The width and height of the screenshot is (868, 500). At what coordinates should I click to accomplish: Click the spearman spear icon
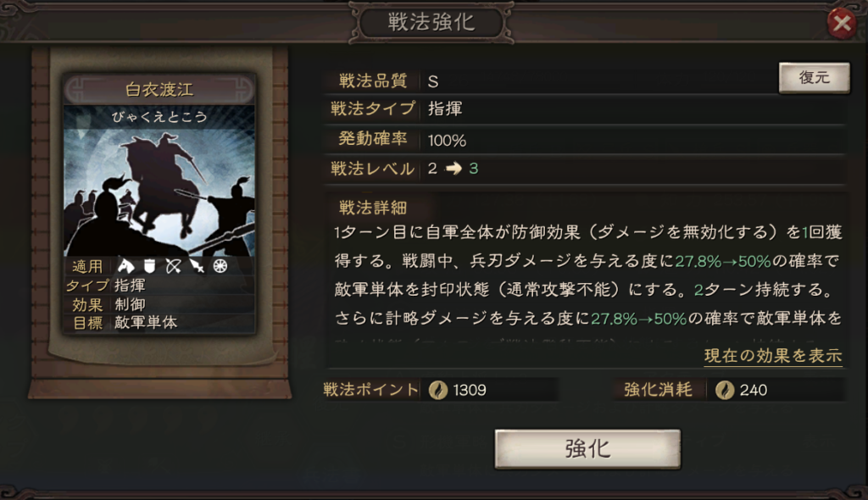[x=197, y=266]
